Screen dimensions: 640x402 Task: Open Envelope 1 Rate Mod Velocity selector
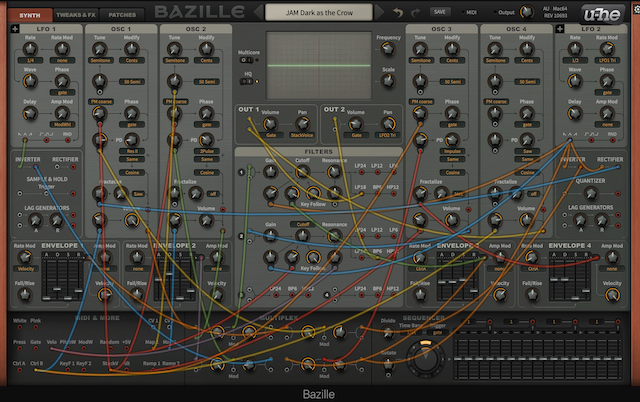(26, 269)
